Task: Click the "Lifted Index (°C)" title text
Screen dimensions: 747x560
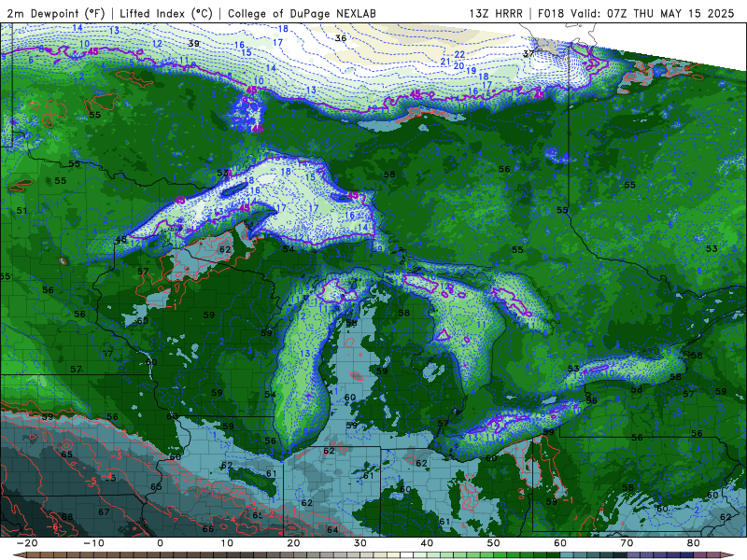Action: tap(166, 13)
